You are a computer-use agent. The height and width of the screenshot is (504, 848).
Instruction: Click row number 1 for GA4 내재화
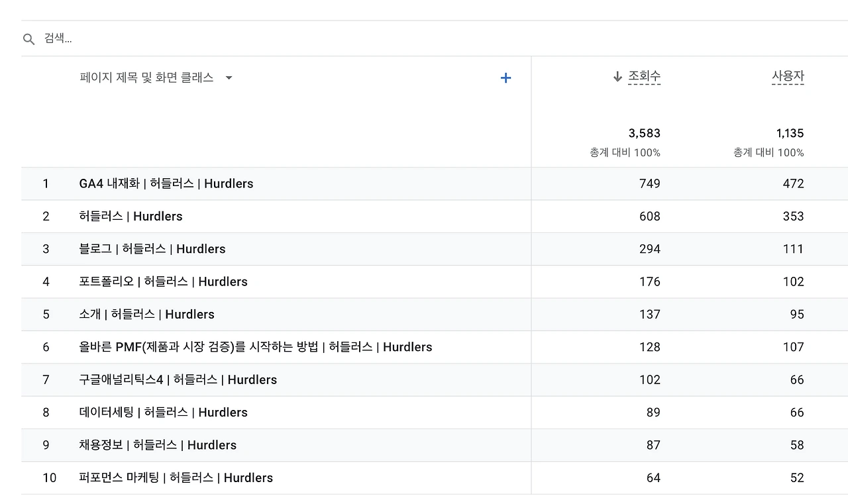click(x=46, y=183)
